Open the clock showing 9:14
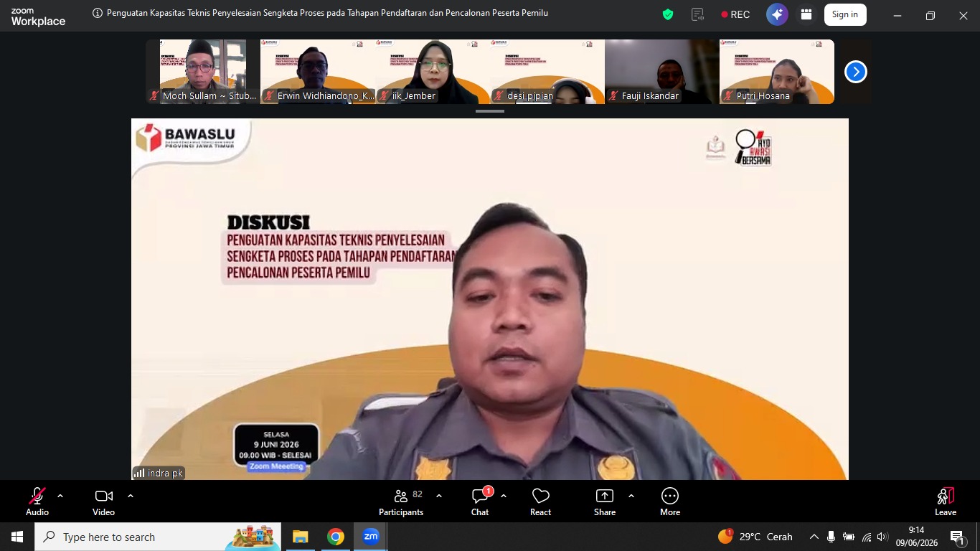Viewport: 980px width, 551px height. point(916,537)
